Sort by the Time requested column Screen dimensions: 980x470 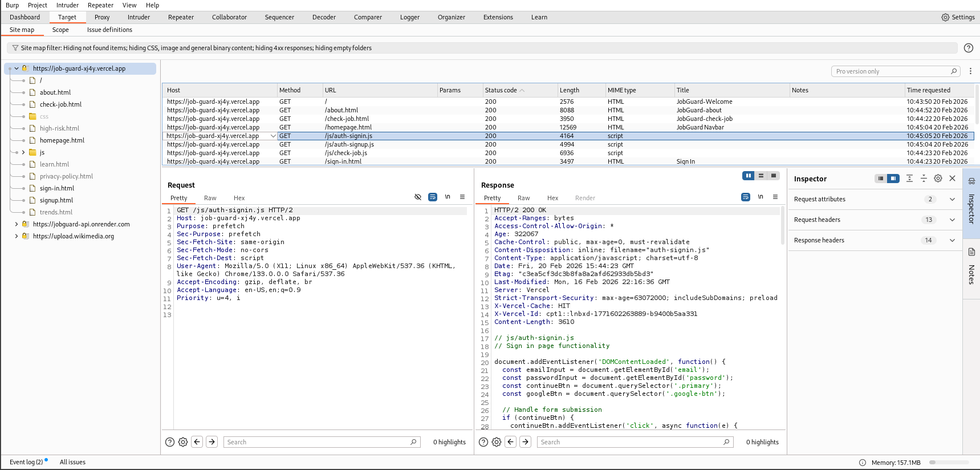coord(939,90)
